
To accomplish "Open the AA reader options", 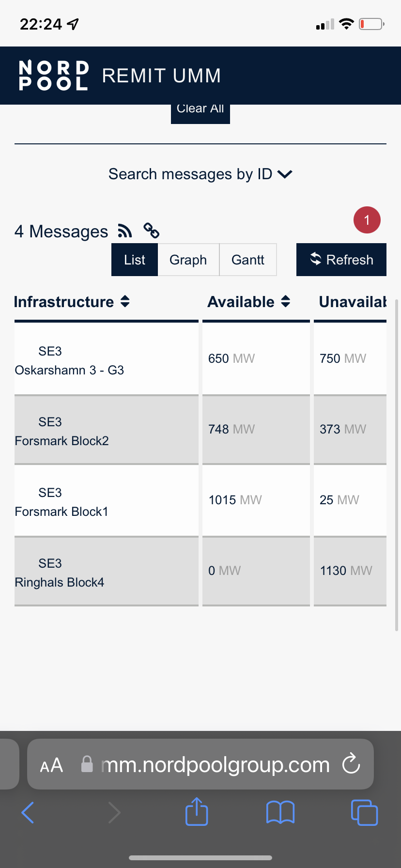I will 51,765.
